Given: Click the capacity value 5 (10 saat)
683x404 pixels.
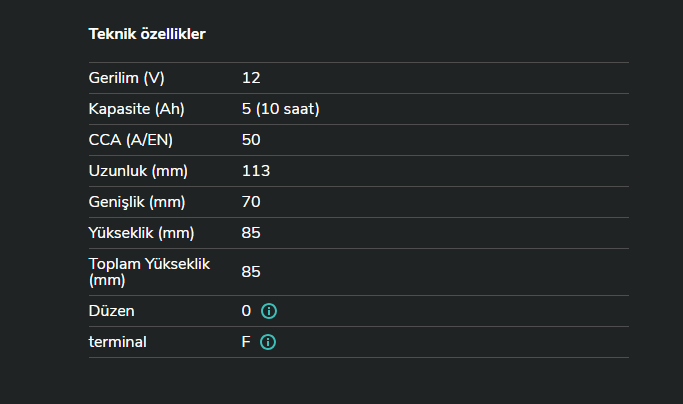Looking at the screenshot, I should pyautogui.click(x=280, y=109).
